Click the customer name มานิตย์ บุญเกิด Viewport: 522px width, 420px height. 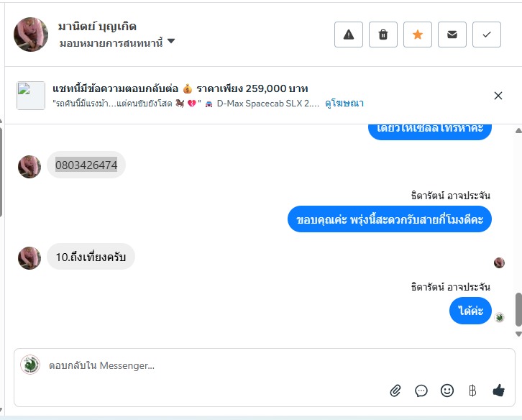click(97, 27)
